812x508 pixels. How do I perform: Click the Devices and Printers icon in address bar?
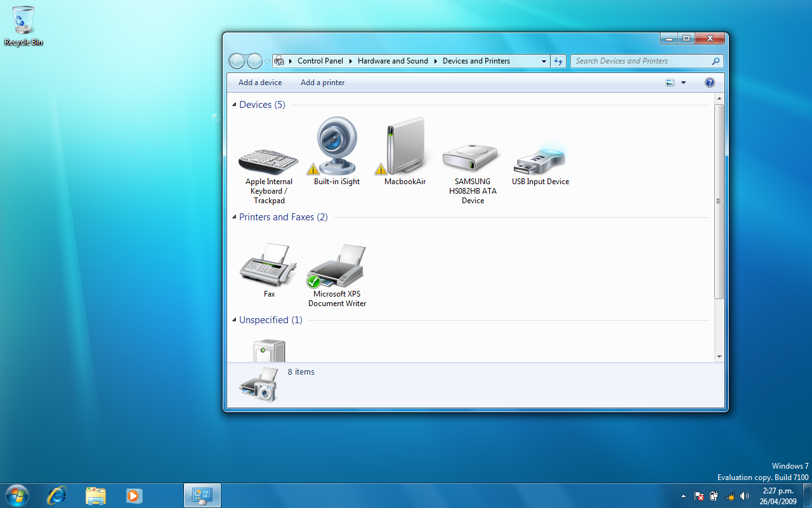pos(279,61)
